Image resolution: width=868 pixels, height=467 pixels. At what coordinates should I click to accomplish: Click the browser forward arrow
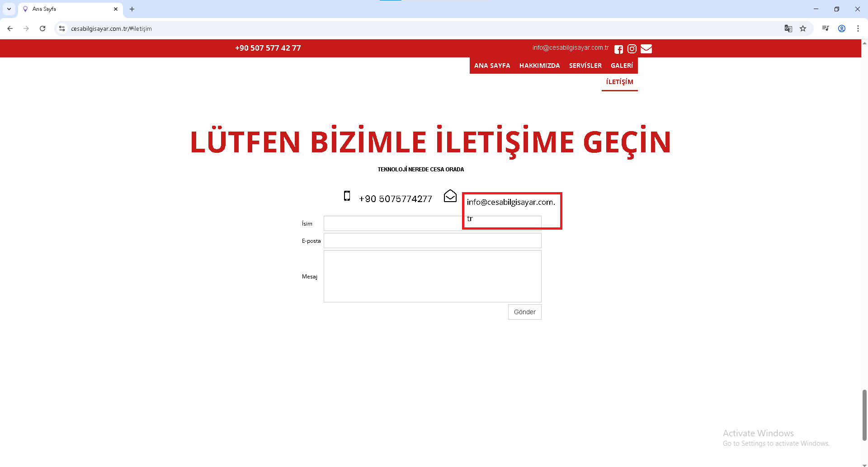click(26, 28)
